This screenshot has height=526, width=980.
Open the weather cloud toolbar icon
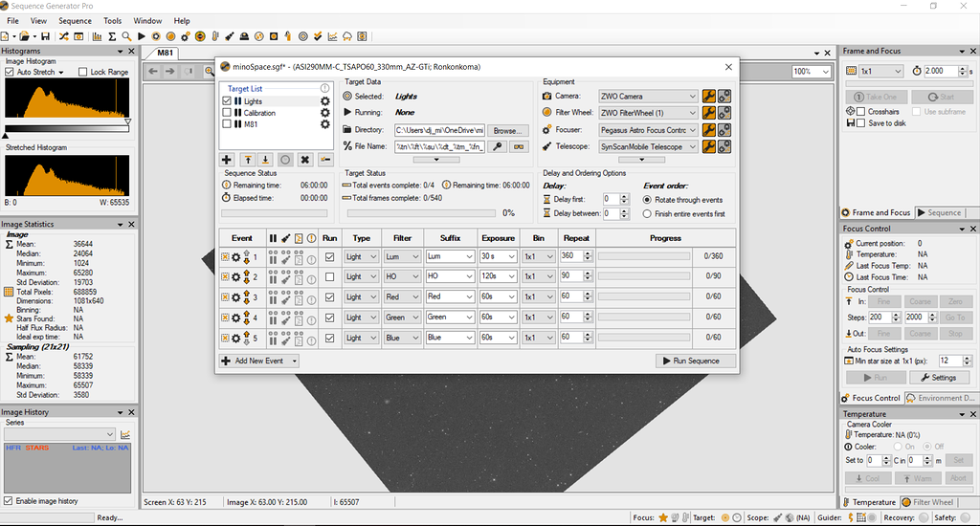[346, 37]
